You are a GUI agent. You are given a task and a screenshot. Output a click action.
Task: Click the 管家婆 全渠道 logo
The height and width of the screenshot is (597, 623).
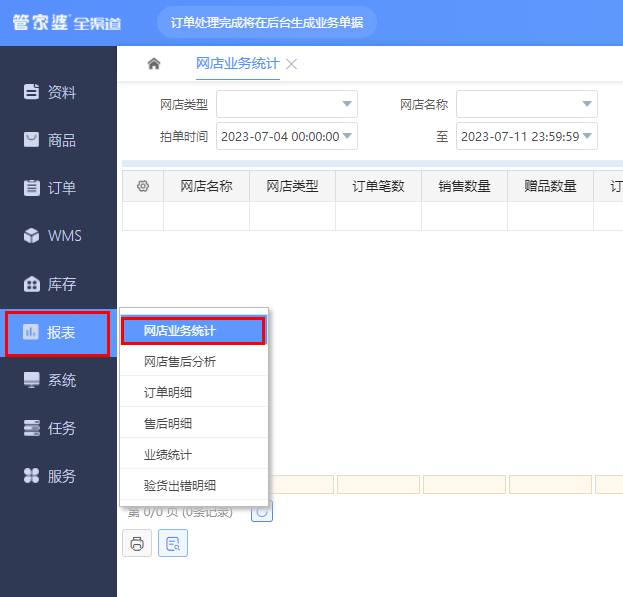67,22
